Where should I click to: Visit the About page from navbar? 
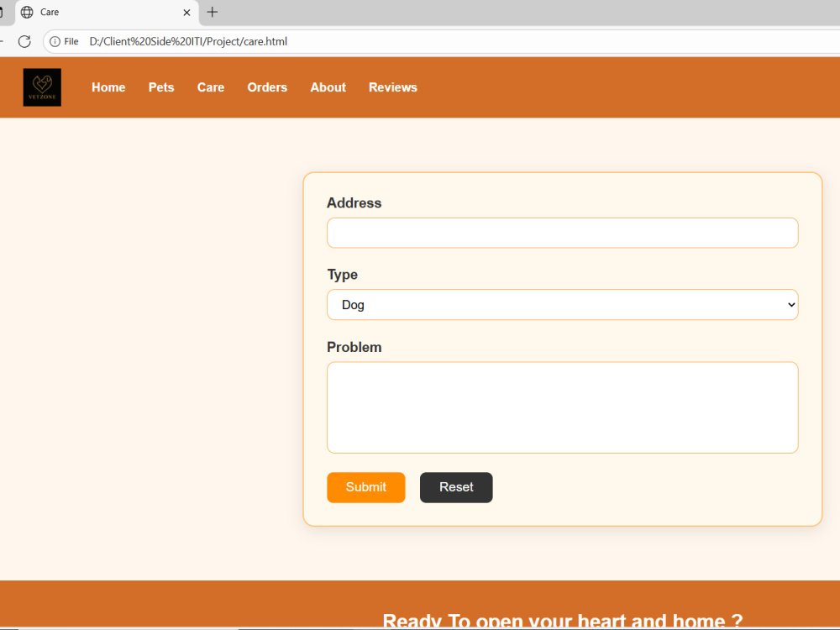(x=328, y=87)
